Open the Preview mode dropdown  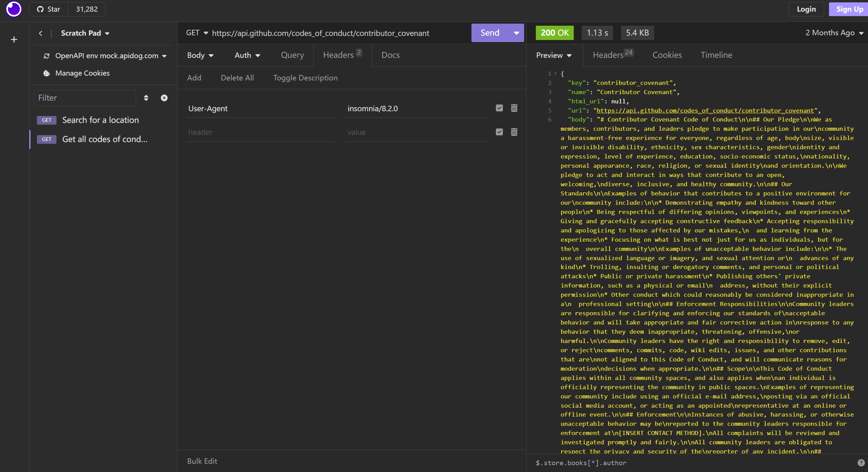click(554, 55)
